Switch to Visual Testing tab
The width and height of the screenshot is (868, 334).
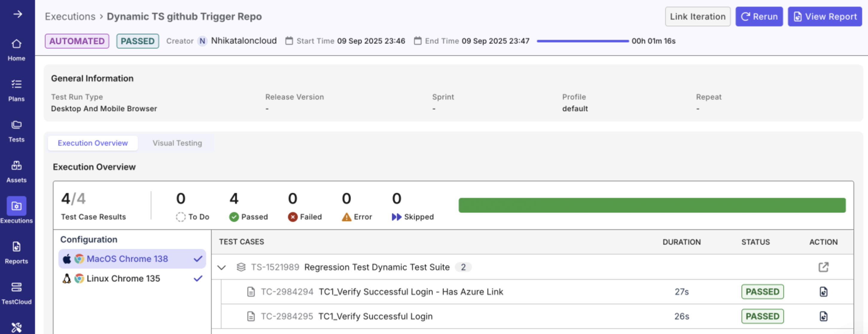(177, 143)
